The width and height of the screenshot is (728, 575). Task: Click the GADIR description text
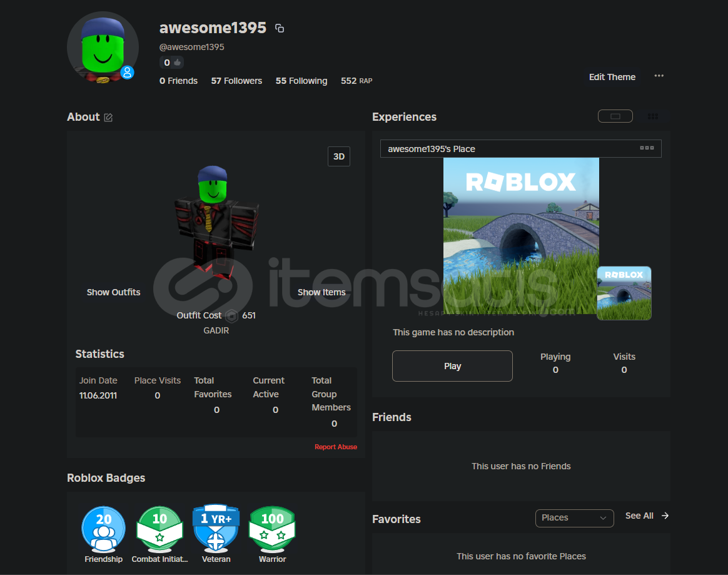tap(216, 331)
